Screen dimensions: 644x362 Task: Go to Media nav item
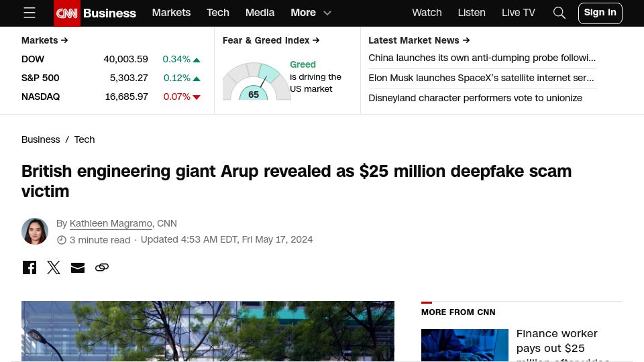coord(260,13)
